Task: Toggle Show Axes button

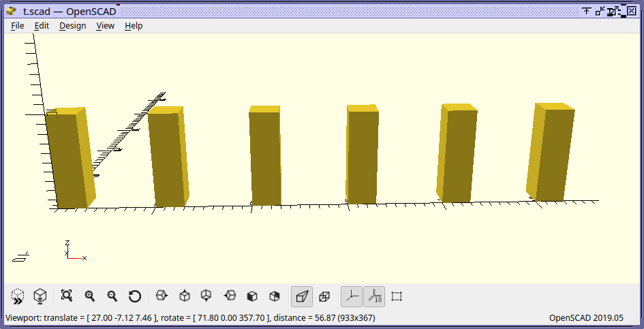Action: pyautogui.click(x=352, y=296)
